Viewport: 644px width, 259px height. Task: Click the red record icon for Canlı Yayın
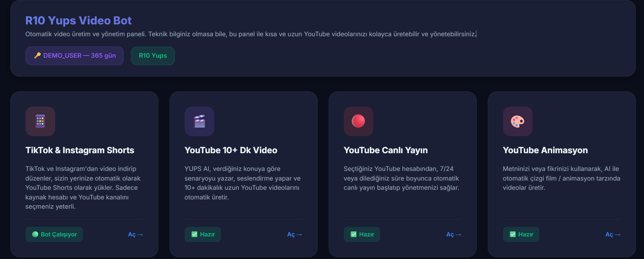click(358, 121)
